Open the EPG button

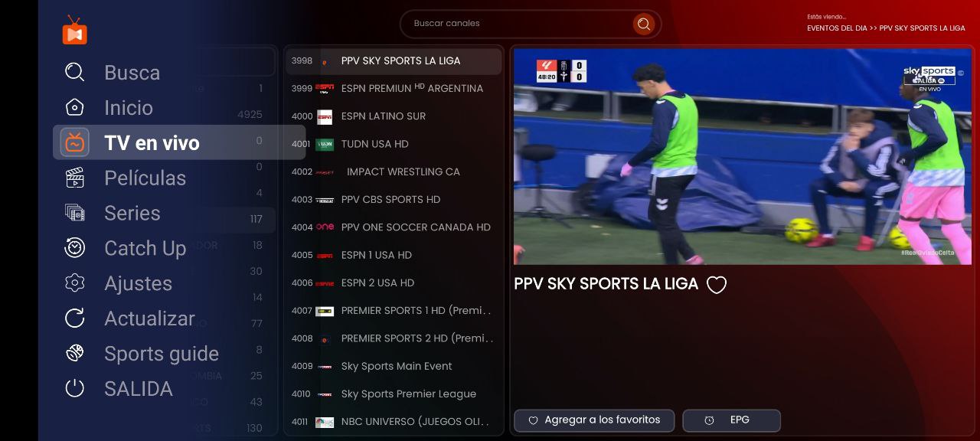pyautogui.click(x=731, y=420)
